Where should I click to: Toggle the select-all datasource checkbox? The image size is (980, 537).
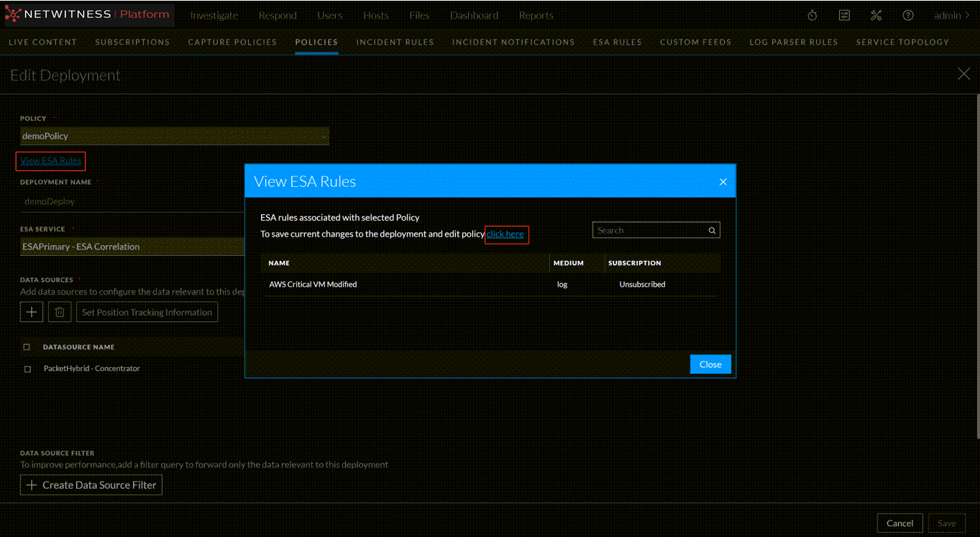click(x=27, y=347)
